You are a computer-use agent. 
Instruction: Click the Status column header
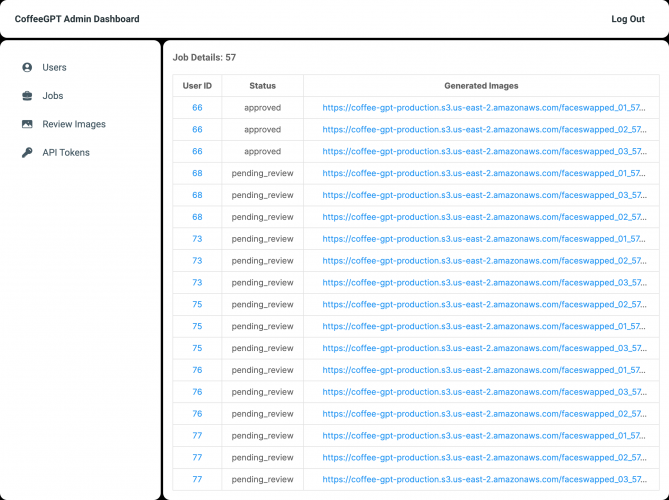pos(262,86)
